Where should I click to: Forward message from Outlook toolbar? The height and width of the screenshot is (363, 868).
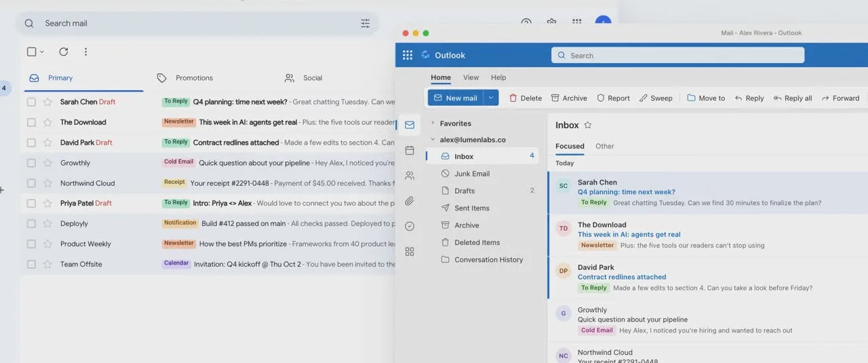(x=840, y=98)
